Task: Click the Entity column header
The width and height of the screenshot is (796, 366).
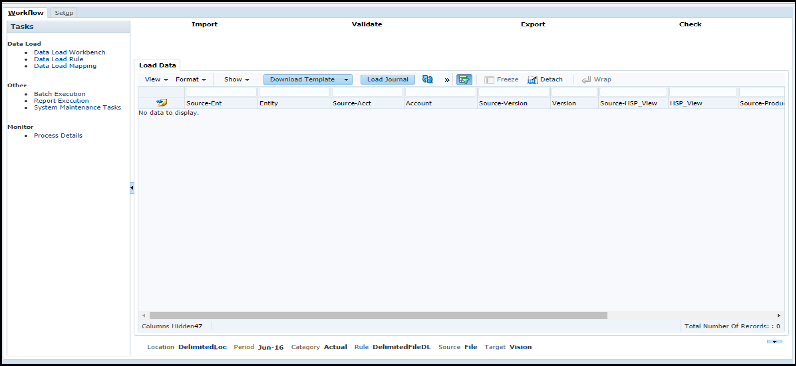Action: pos(294,103)
